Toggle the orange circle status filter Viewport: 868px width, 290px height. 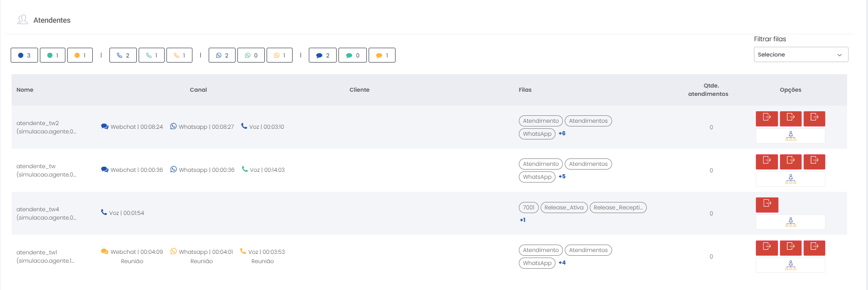tap(80, 55)
